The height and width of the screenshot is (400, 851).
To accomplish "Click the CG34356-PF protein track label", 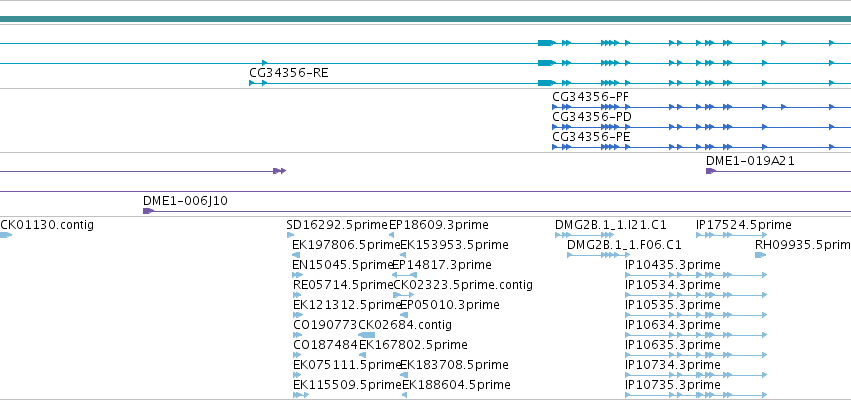I will point(590,97).
